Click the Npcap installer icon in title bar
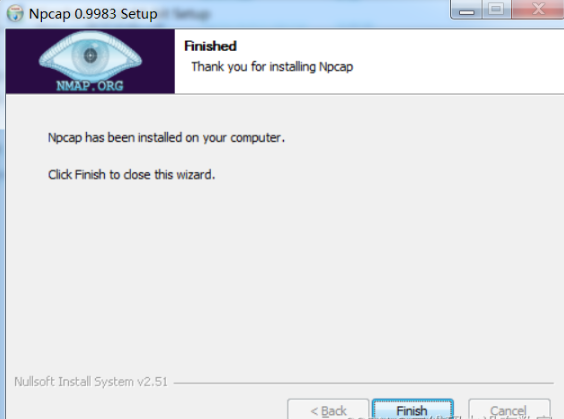This screenshot has height=419, width=564. (15, 14)
